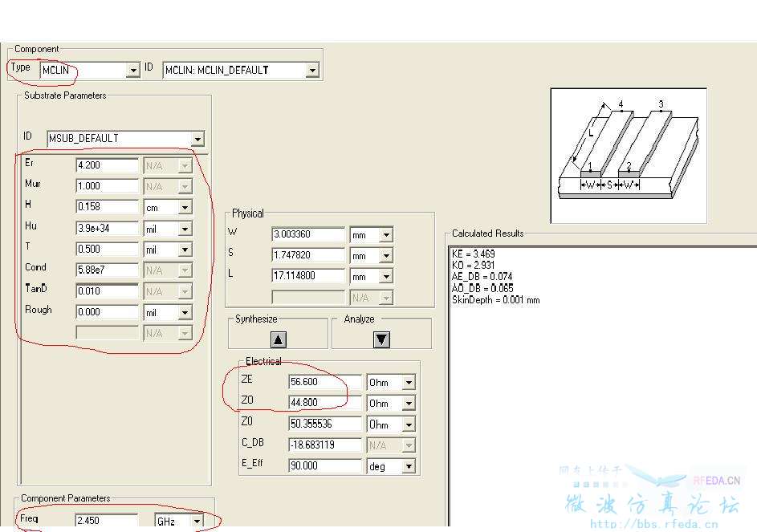Click the 'SkinDepth = 0.001 mm' result line

(x=496, y=300)
